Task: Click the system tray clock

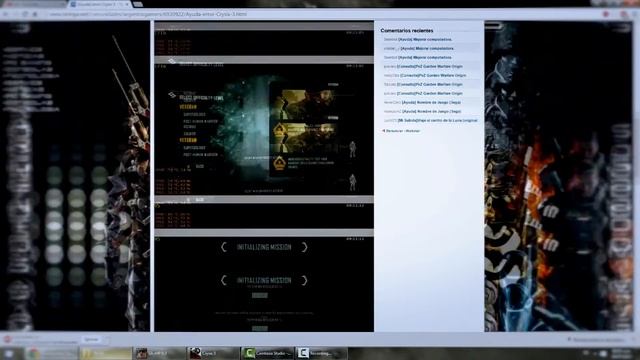Action: (x=621, y=353)
